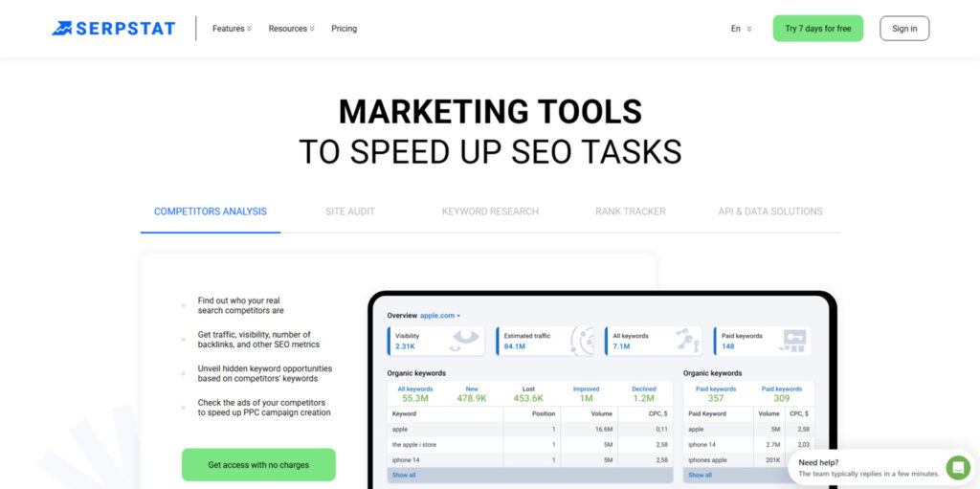
Task: Switch to the Keyword Research tab
Action: (x=490, y=211)
